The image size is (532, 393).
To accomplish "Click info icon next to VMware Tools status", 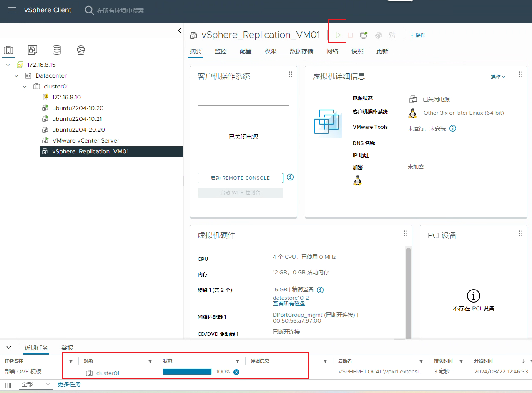I will (453, 128).
